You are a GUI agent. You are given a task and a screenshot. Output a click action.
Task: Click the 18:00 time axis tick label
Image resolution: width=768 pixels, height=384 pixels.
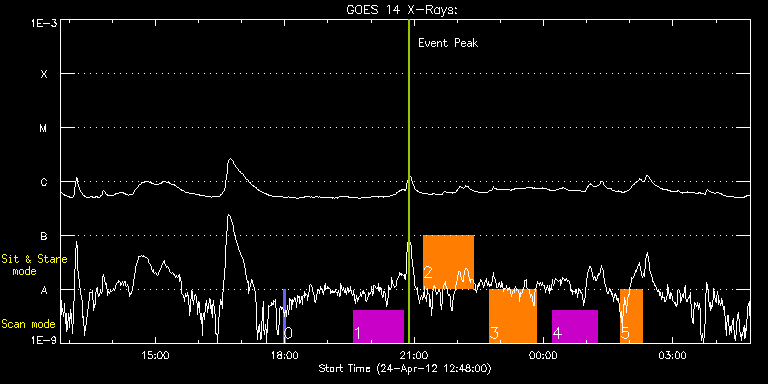pyautogui.click(x=284, y=356)
